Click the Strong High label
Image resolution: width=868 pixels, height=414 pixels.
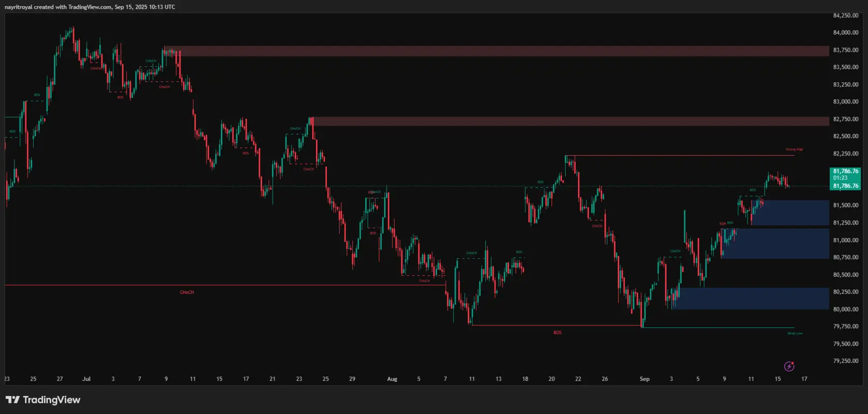tap(794, 150)
